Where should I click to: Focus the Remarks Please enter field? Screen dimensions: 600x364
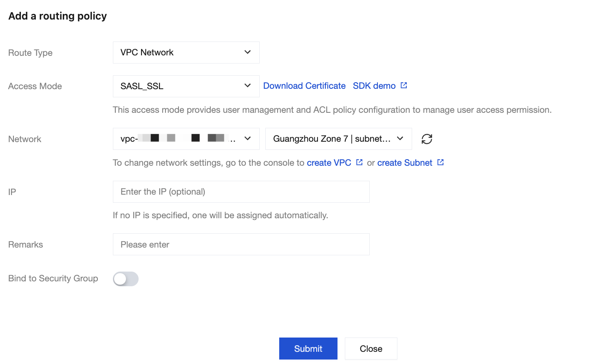click(241, 244)
